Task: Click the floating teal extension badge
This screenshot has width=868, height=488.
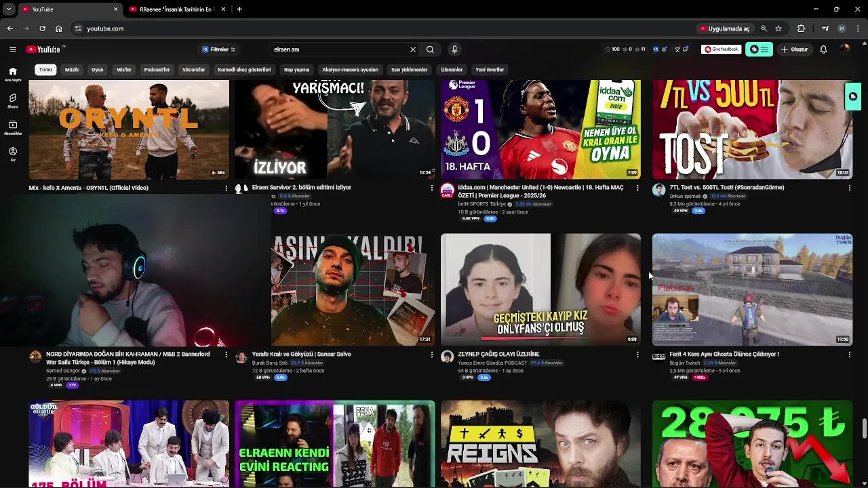Action: click(852, 97)
